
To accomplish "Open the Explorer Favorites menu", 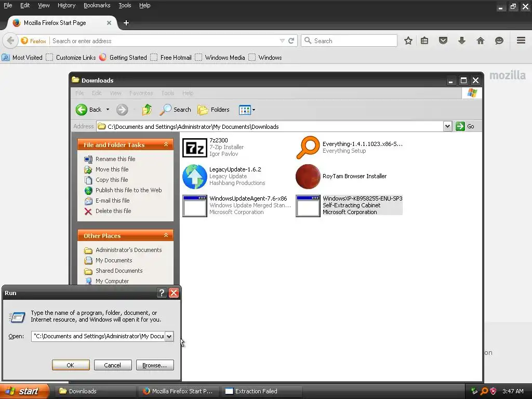I will (x=141, y=93).
